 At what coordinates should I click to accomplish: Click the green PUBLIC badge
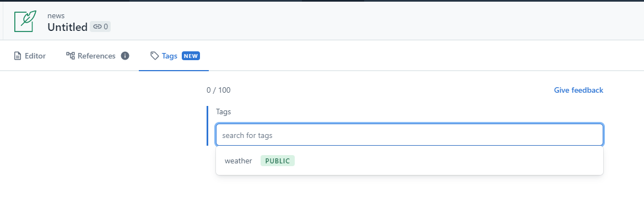tap(278, 161)
